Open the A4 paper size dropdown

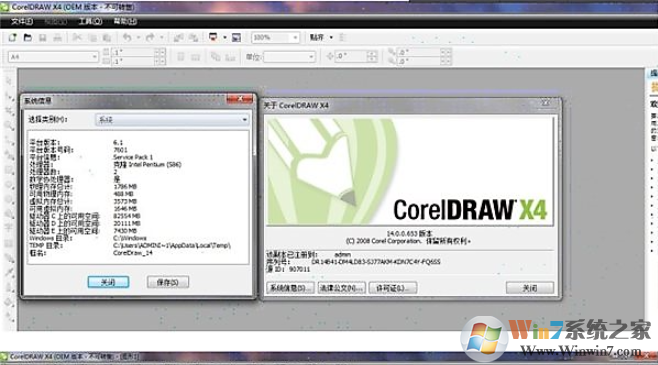(x=94, y=57)
